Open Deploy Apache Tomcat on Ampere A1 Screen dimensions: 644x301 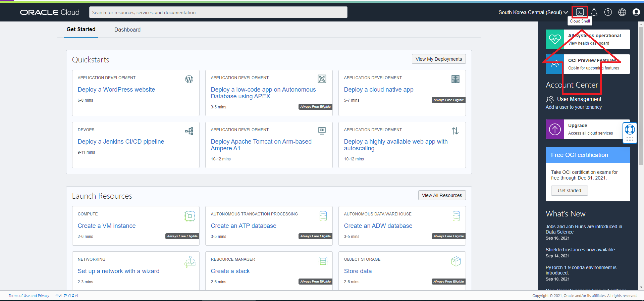click(261, 145)
